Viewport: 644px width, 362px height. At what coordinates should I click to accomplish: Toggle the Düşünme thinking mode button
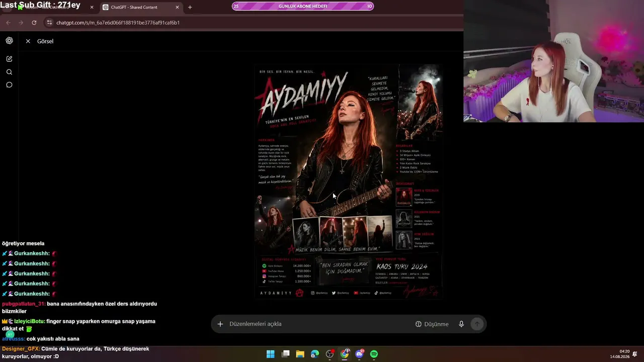coord(432,324)
